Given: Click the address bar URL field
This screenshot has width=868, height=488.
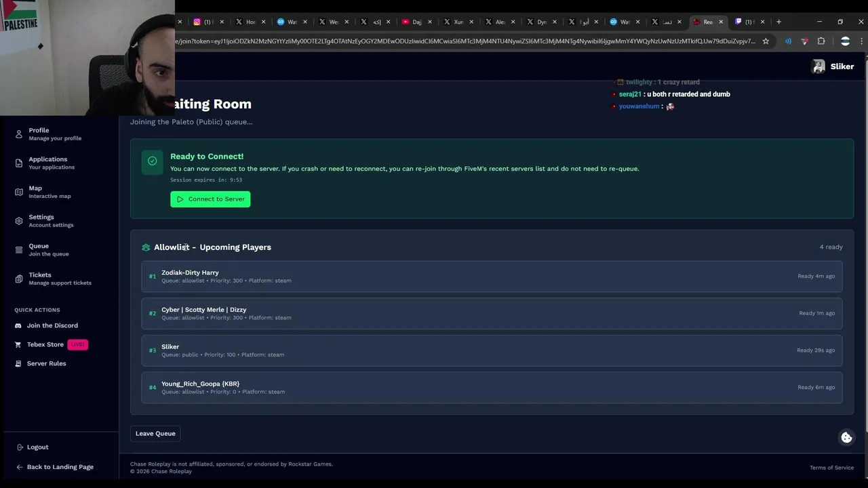Looking at the screenshot, I should pyautogui.click(x=465, y=41).
